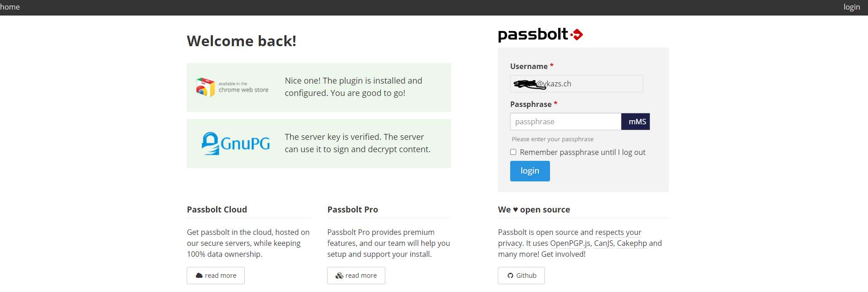Click the Username field

[577, 84]
